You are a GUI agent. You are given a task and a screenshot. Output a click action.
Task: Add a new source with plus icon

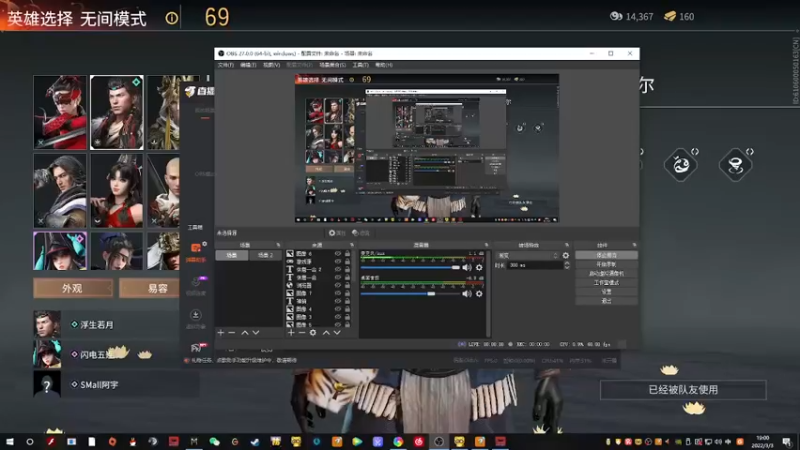click(291, 333)
